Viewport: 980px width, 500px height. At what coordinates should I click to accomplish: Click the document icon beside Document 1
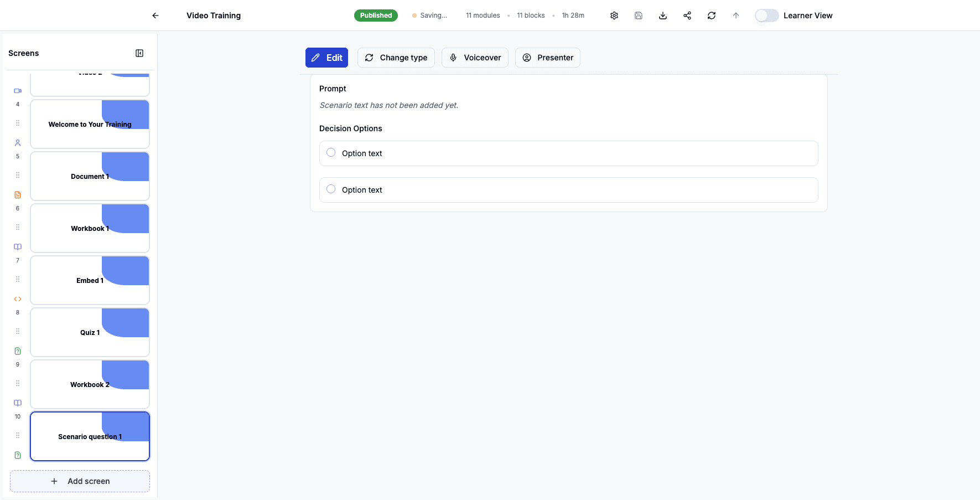[x=17, y=194]
